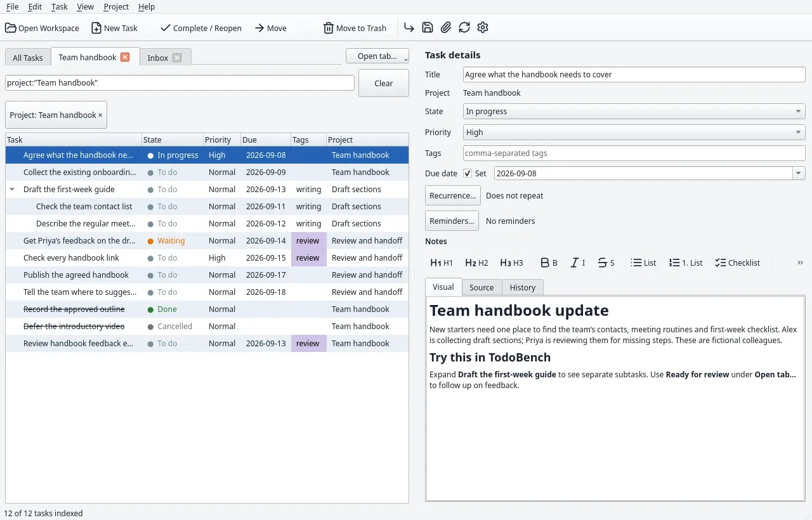Show more notes toolbar items chevron
812x520 pixels.
[x=800, y=263]
